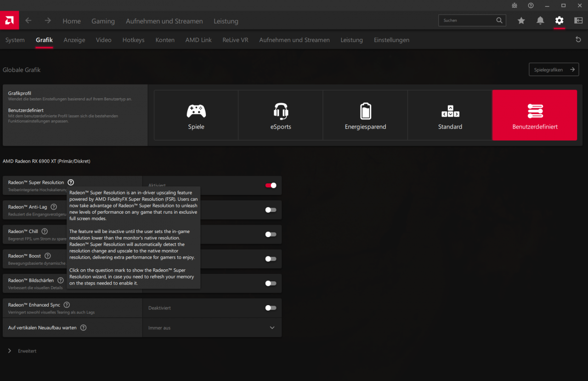Open settings gear icon

click(x=559, y=21)
